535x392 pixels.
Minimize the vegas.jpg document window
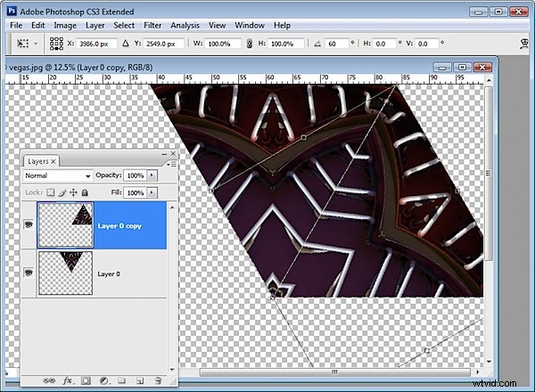click(442, 67)
